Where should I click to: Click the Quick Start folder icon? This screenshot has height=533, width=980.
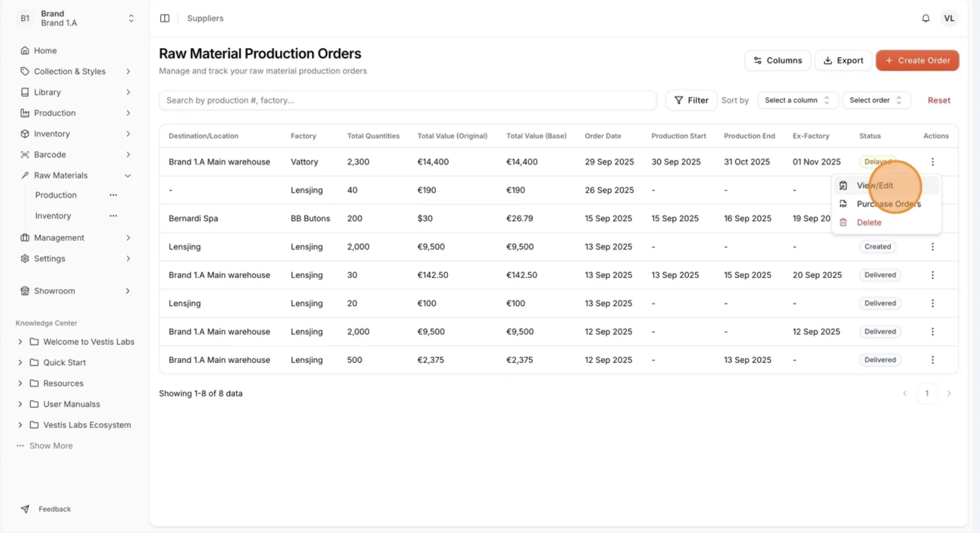[34, 362]
